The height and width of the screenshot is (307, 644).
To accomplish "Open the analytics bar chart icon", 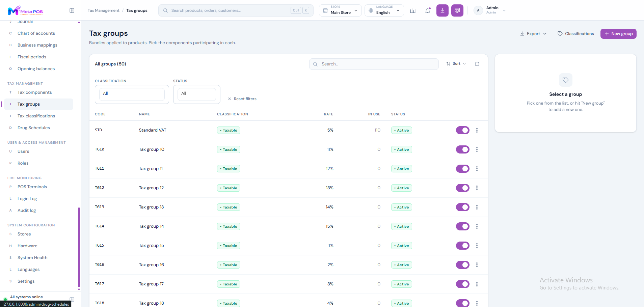I will click(x=413, y=10).
